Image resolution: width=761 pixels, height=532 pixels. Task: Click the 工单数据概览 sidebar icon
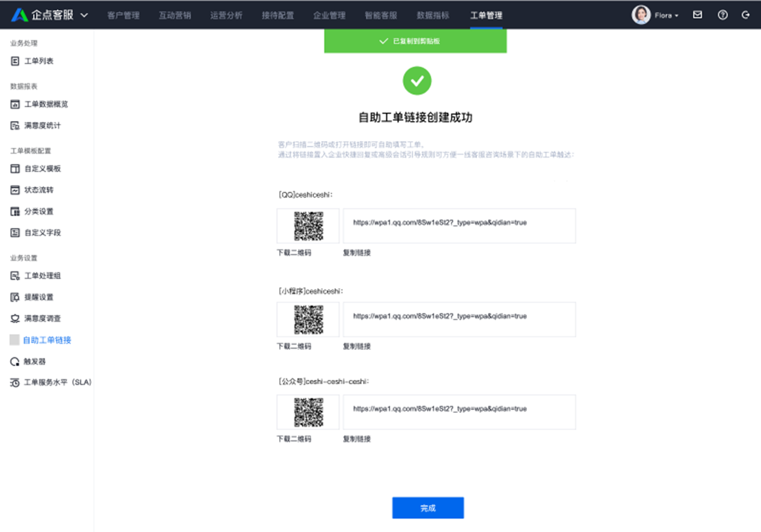point(15,104)
